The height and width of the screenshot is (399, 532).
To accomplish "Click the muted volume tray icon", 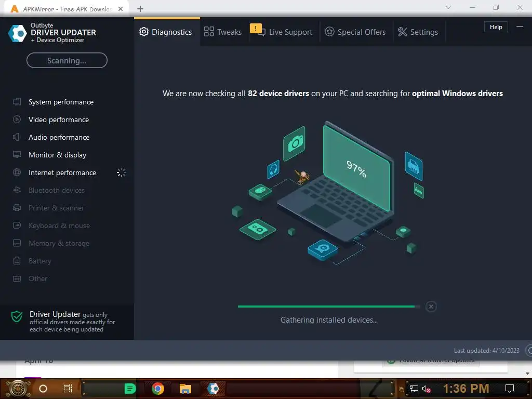I will [x=426, y=389].
